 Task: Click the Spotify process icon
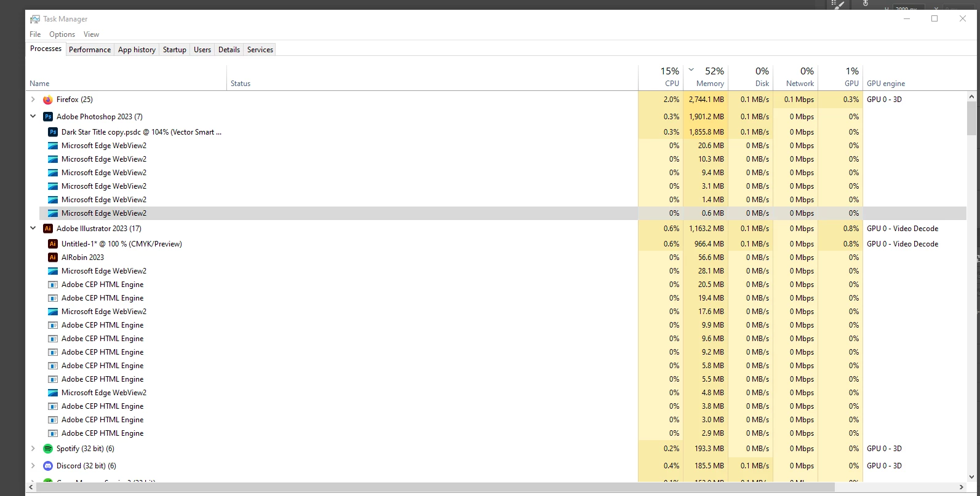(x=48, y=449)
